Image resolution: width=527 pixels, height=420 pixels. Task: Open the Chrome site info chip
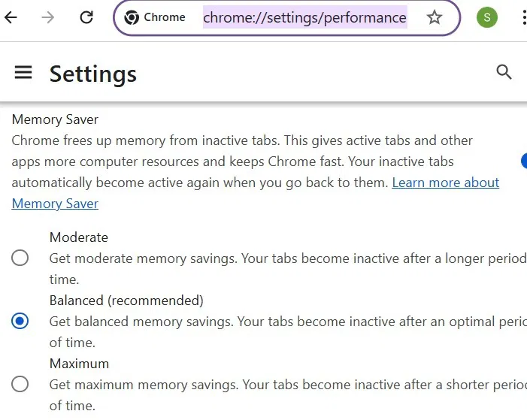[156, 17]
